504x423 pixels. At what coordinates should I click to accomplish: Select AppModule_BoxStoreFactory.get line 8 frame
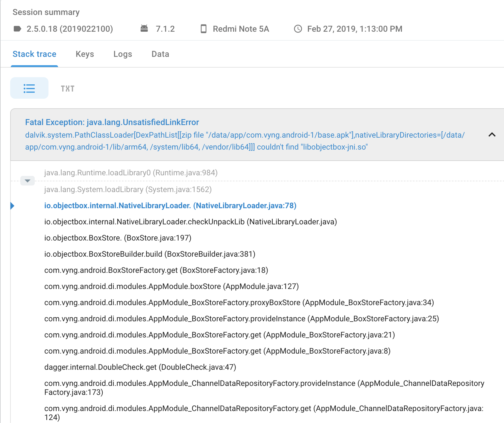click(x=217, y=351)
